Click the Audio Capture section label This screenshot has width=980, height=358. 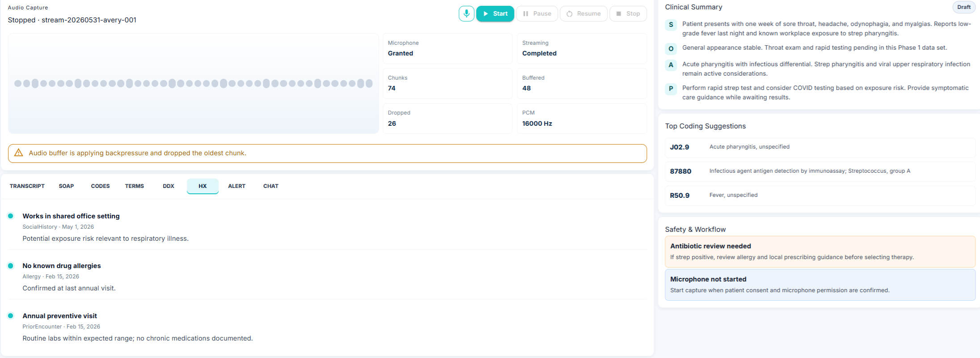tap(28, 8)
